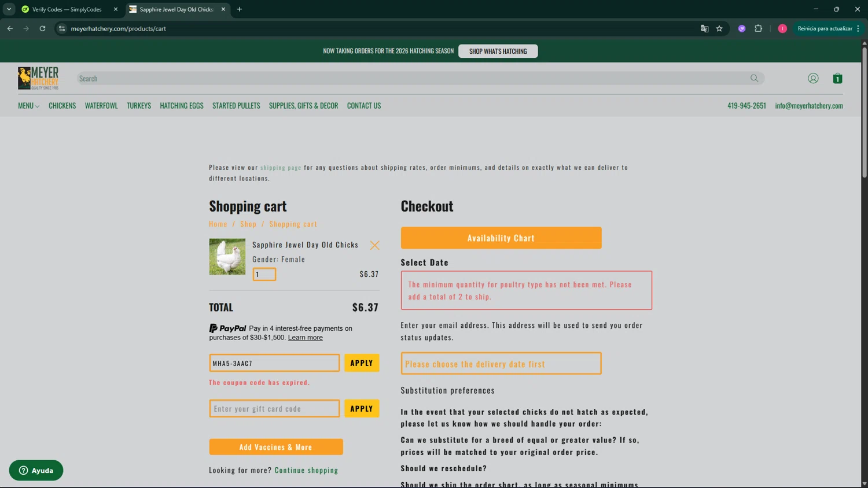
Task: Click the search magnifier icon
Action: [x=754, y=78]
